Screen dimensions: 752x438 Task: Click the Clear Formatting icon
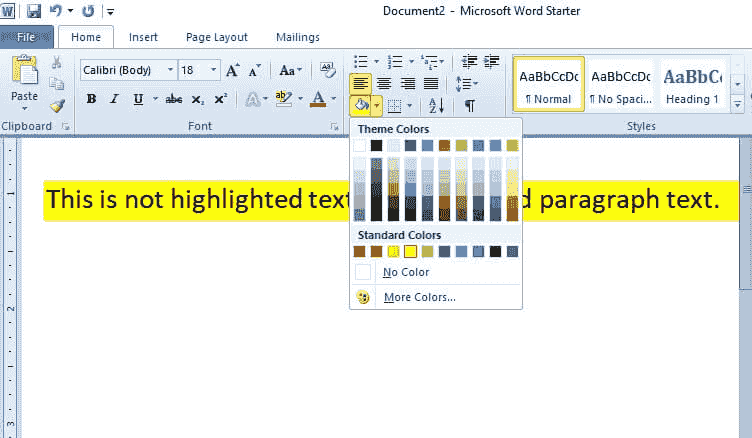[x=327, y=70]
